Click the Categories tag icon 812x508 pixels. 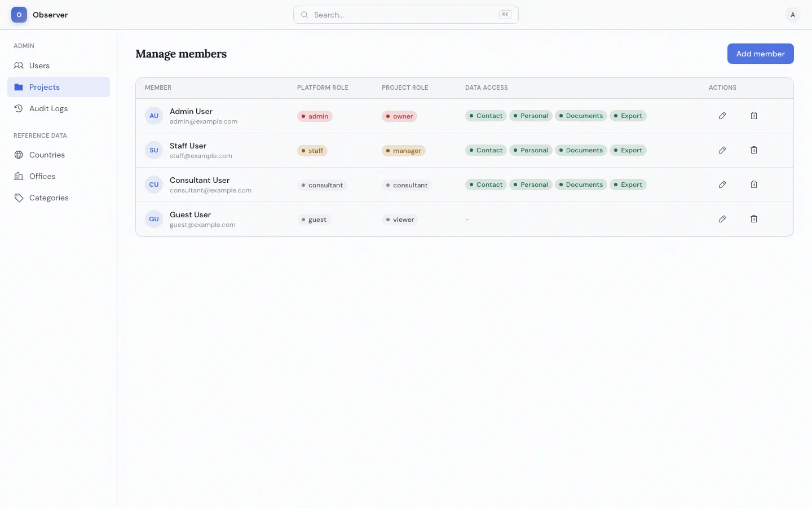tap(19, 198)
